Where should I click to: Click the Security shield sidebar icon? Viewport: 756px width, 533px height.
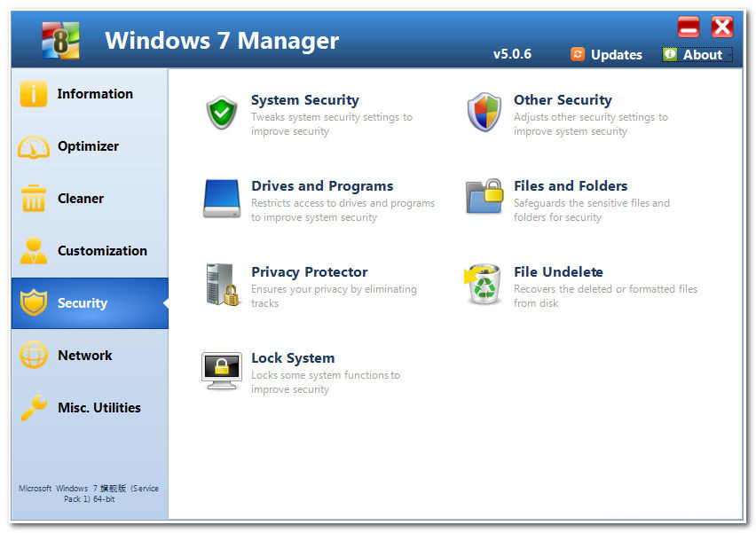(33, 302)
